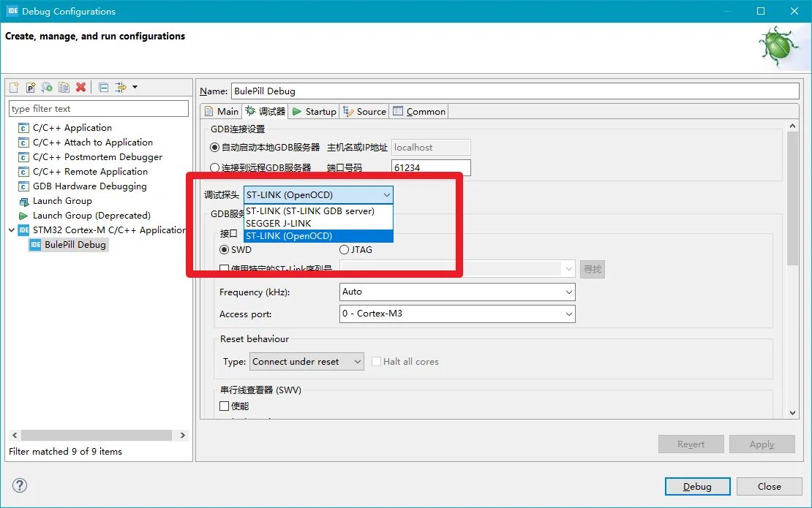Click the icon beside C/C++ Application
This screenshot has height=508, width=812.
[x=23, y=128]
